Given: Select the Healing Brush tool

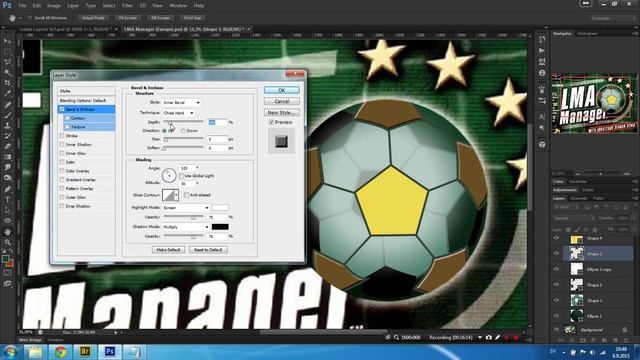Looking at the screenshot, I should pos(7,104).
